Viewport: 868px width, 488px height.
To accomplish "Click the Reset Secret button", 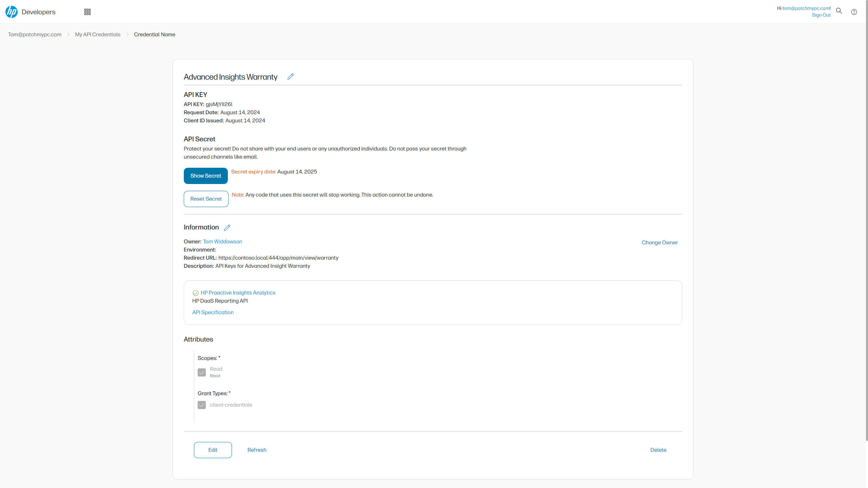I will coord(206,199).
